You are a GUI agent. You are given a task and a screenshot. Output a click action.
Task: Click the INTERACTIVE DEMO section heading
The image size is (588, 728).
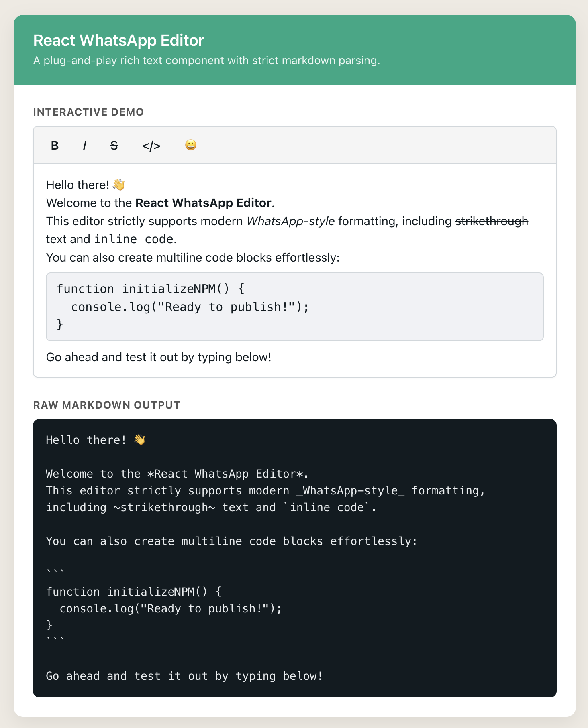[88, 112]
